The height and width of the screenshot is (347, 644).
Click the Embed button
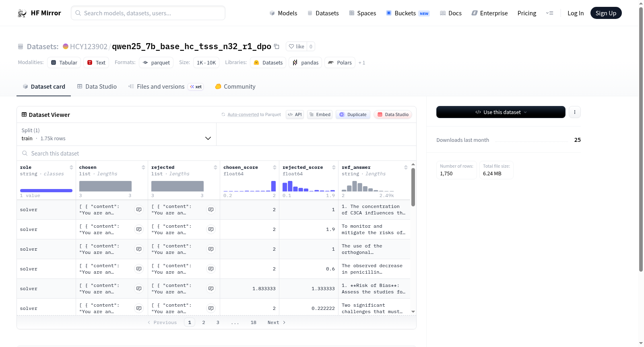coord(320,114)
